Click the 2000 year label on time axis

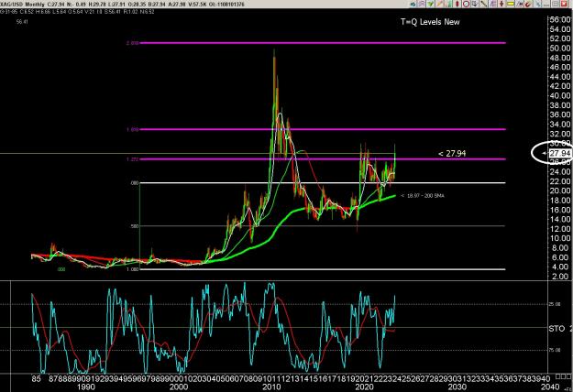[x=179, y=387]
